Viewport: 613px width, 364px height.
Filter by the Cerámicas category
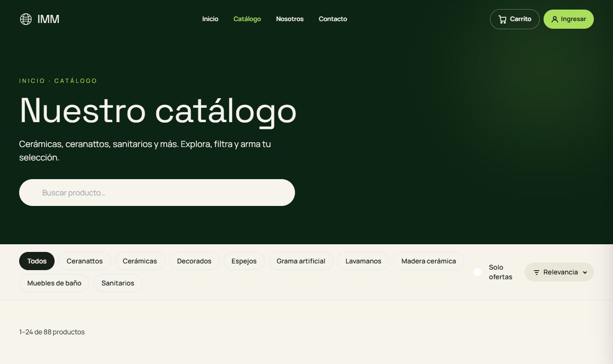140,261
